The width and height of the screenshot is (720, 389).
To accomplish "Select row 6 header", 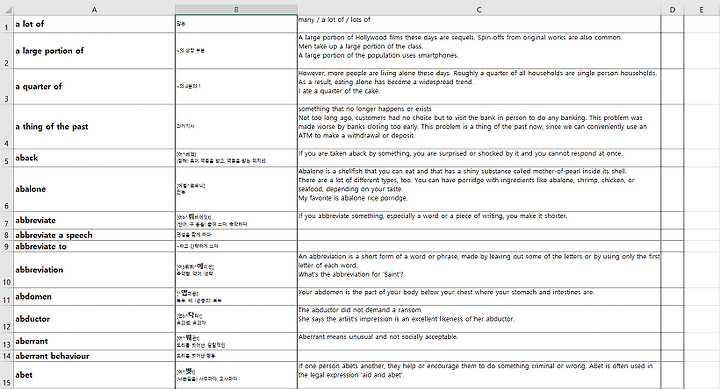I will tap(7, 189).
